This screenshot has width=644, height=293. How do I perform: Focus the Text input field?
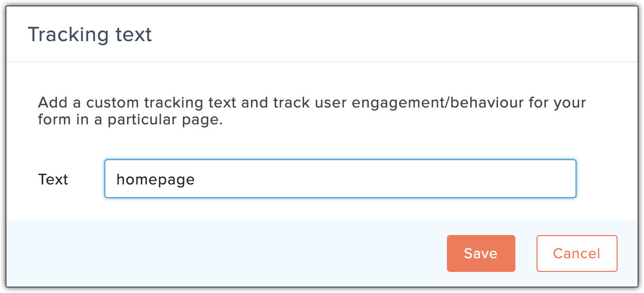pos(340,179)
